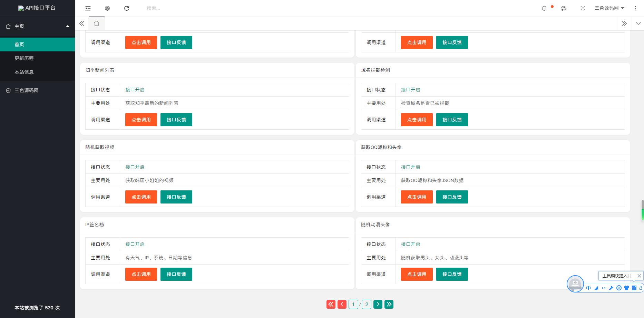The width and height of the screenshot is (644, 318).
Task: Click 点击调用 for 知乎新闻列表
Action: pos(141,120)
